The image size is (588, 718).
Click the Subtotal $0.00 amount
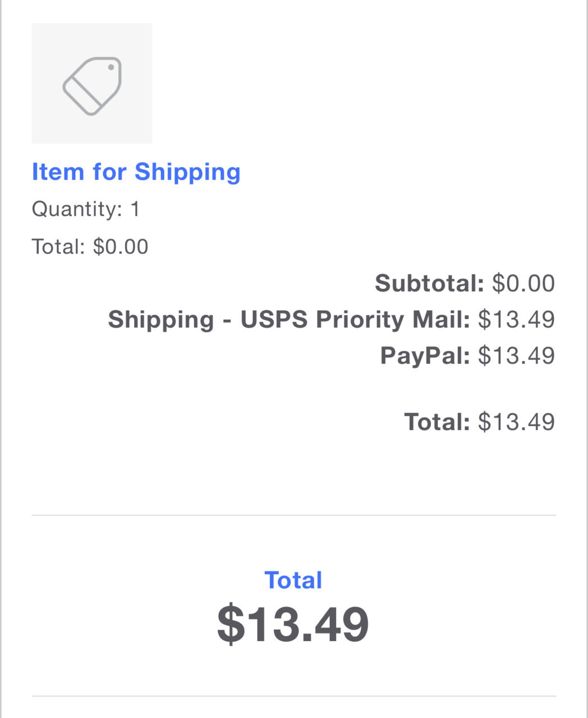tap(523, 283)
